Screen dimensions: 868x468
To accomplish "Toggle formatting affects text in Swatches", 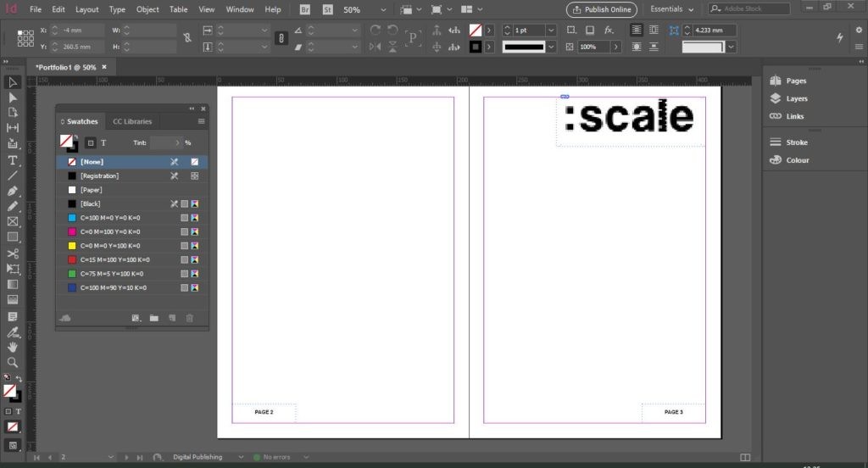I will point(103,143).
